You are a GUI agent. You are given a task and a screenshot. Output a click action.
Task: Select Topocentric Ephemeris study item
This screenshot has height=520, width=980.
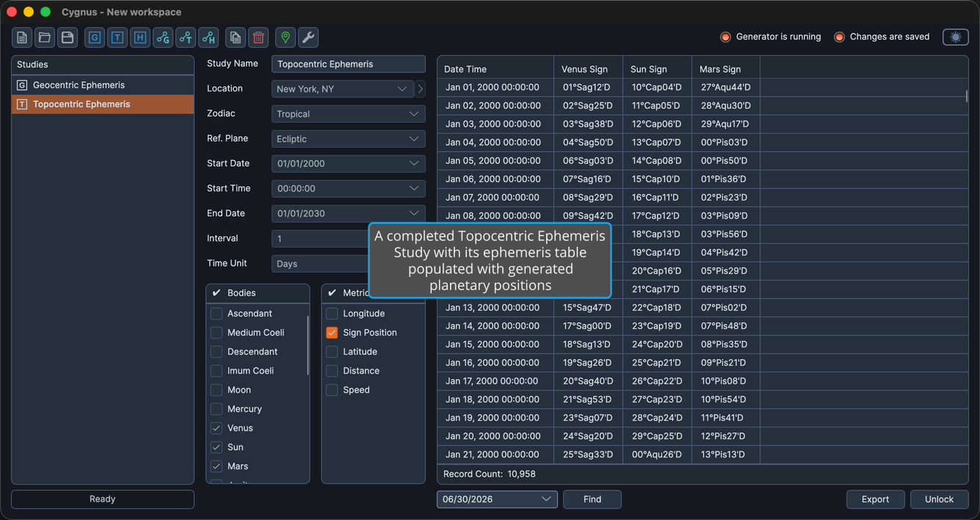tap(103, 104)
